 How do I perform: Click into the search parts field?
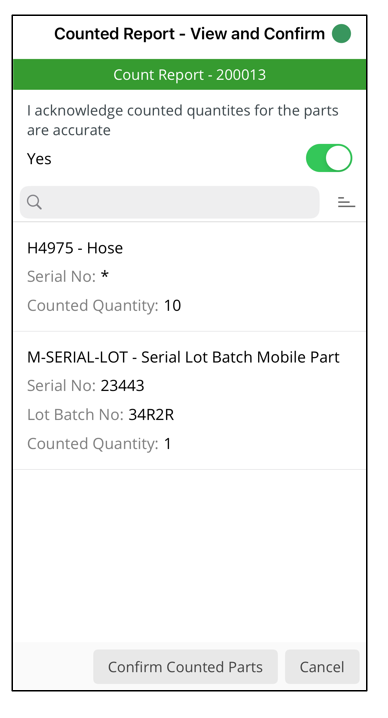[169, 202]
